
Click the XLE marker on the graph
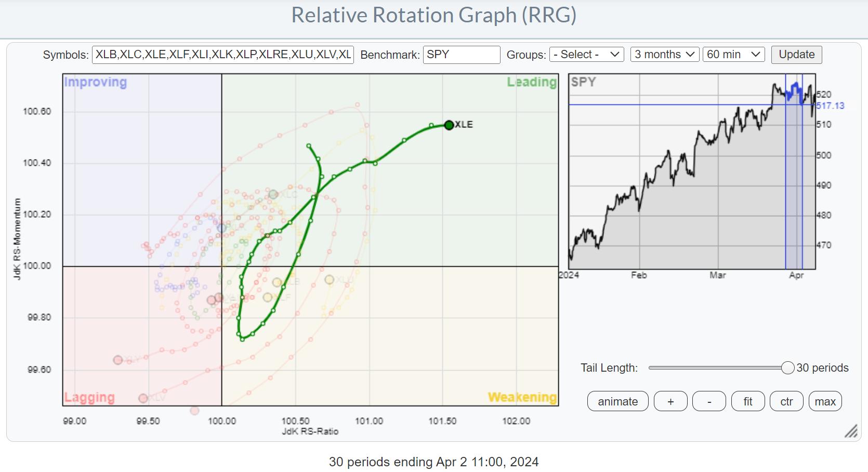449,125
